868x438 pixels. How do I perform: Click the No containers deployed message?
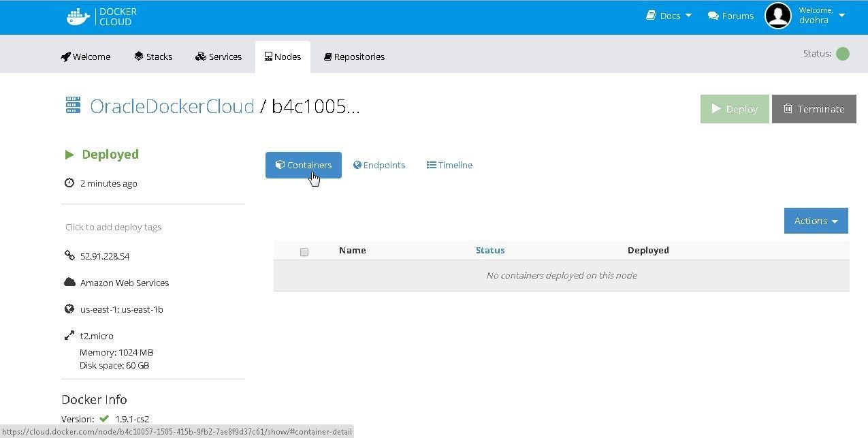[x=562, y=275]
